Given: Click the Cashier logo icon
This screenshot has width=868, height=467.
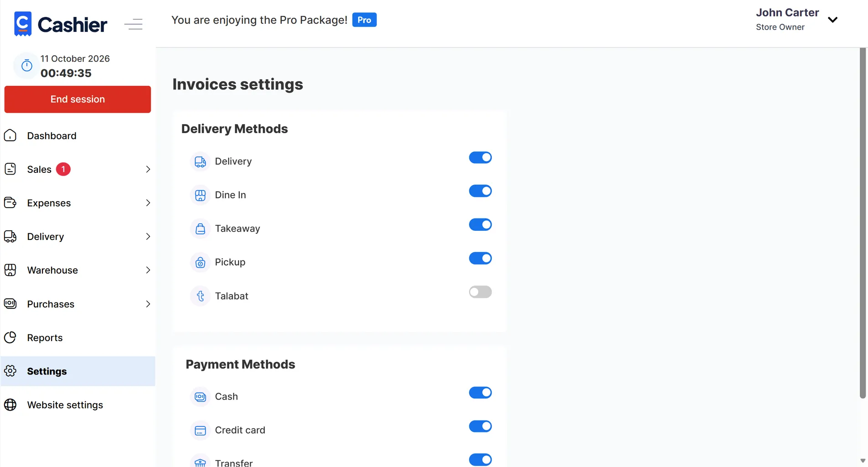Looking at the screenshot, I should click(23, 24).
